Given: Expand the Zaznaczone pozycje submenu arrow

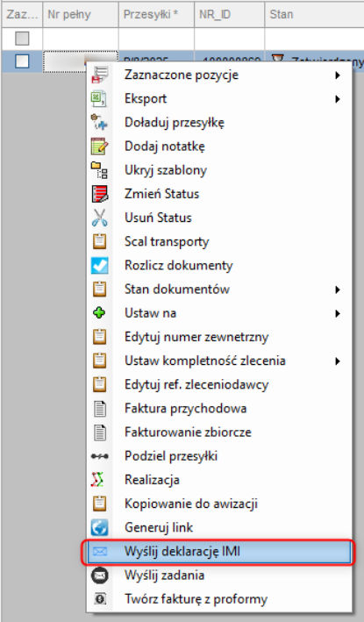Looking at the screenshot, I should 338,75.
